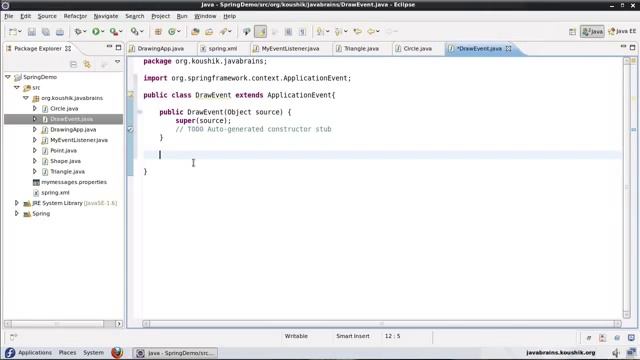Open the Navigate menu
The image size is (640, 360).
(x=106, y=16)
